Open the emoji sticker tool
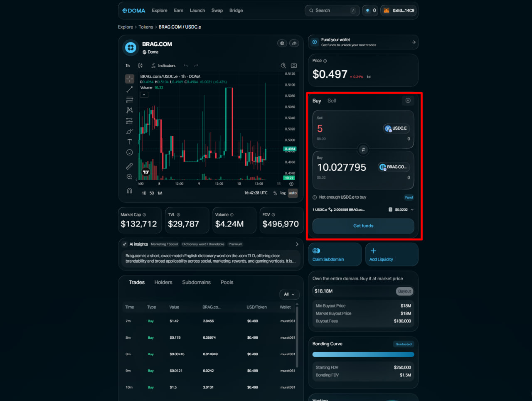Image resolution: width=532 pixels, height=401 pixels. (130, 153)
